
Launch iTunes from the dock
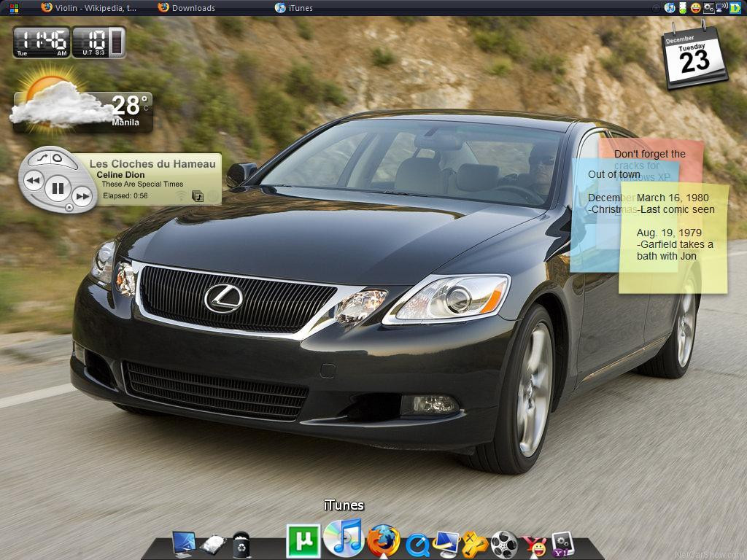(x=344, y=537)
